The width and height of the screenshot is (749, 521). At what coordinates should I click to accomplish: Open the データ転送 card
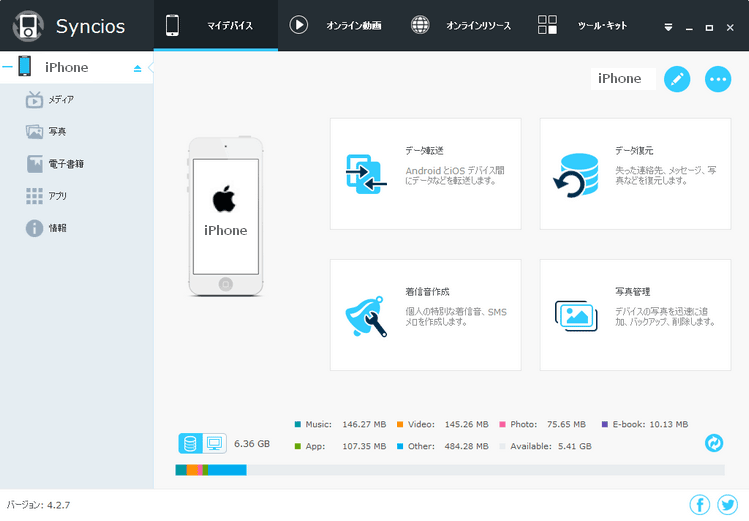(x=426, y=174)
